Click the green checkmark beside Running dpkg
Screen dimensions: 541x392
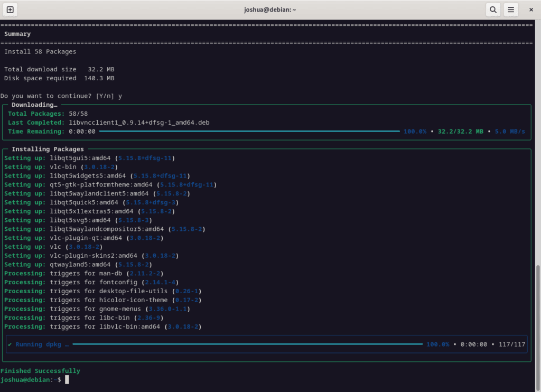point(9,344)
